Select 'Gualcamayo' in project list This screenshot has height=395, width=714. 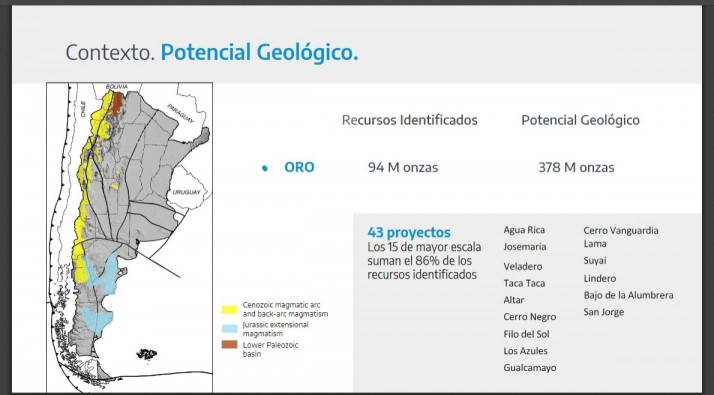pos(530,368)
